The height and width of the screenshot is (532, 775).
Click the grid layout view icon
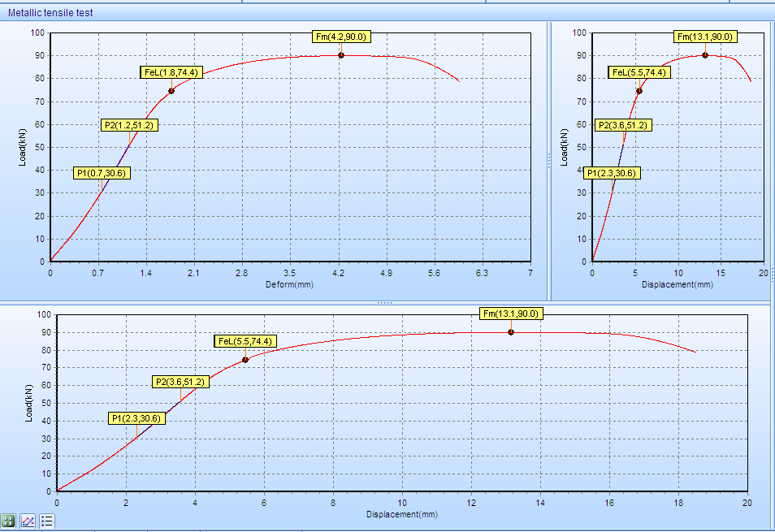pyautogui.click(x=9, y=521)
